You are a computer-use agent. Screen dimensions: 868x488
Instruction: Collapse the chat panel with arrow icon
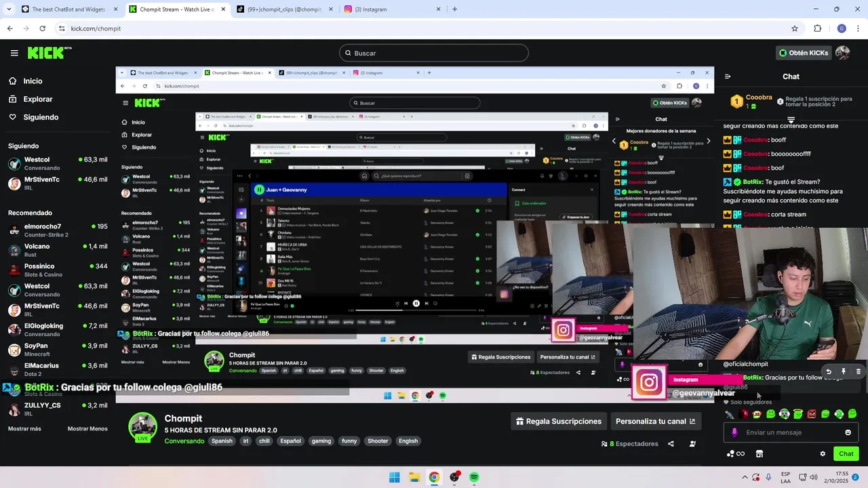tap(728, 77)
